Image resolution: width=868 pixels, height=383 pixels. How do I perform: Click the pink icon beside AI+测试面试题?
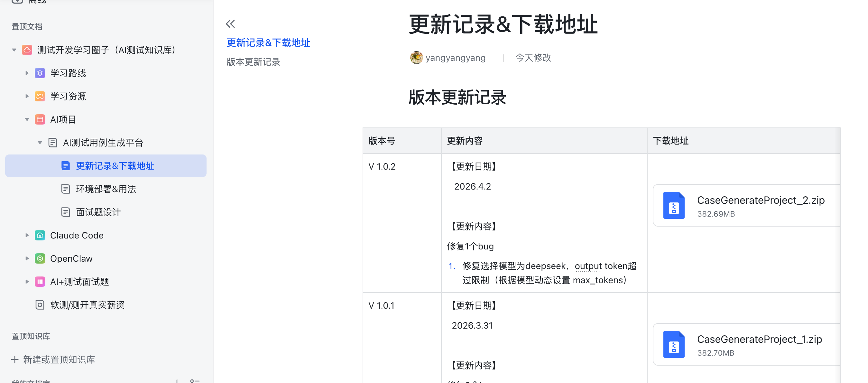click(40, 282)
